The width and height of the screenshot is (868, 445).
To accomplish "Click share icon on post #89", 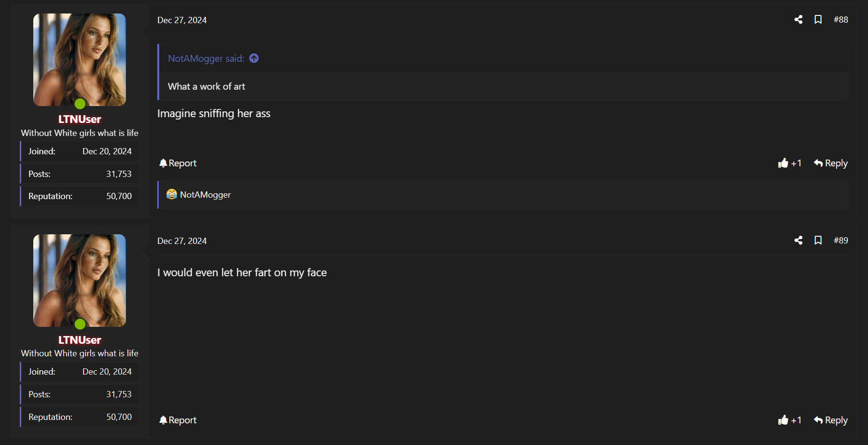I will click(799, 241).
